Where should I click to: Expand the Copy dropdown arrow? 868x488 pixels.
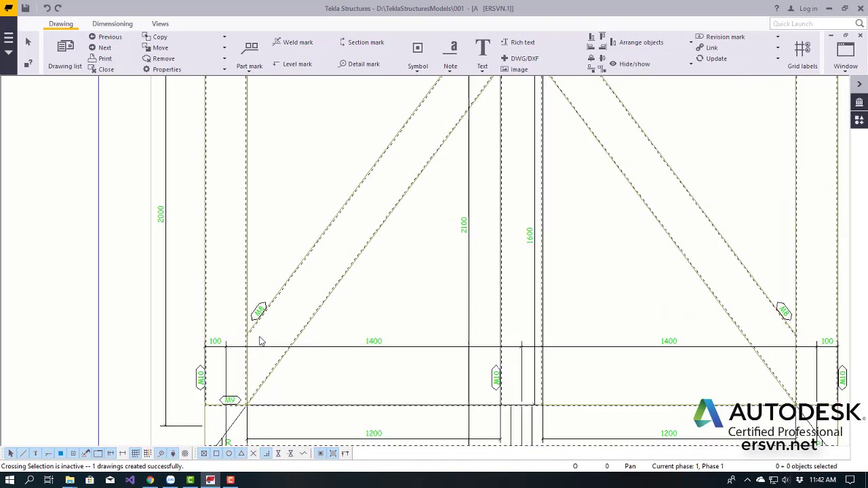tap(224, 37)
